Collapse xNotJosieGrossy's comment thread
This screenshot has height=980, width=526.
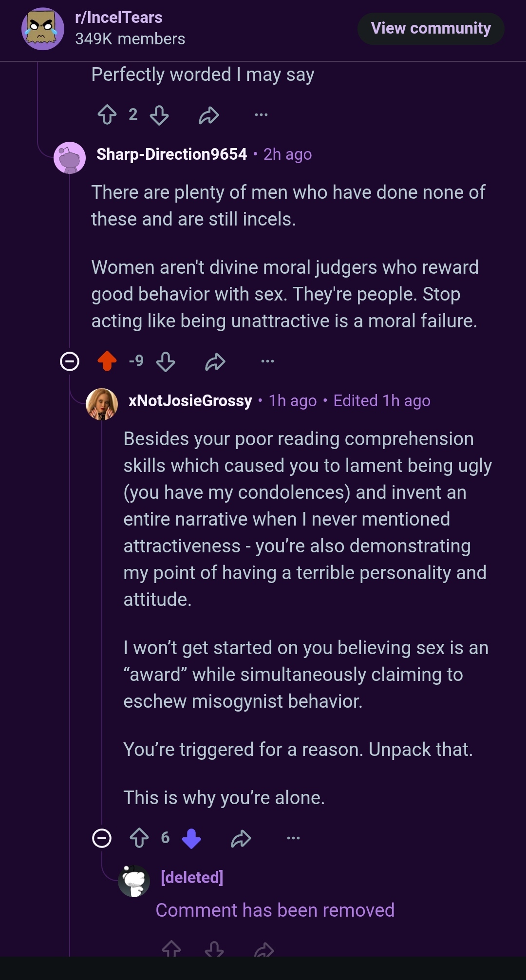pyautogui.click(x=102, y=838)
